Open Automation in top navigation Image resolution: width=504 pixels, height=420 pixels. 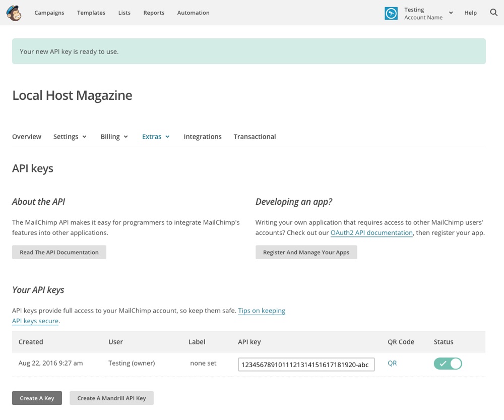pos(193,13)
